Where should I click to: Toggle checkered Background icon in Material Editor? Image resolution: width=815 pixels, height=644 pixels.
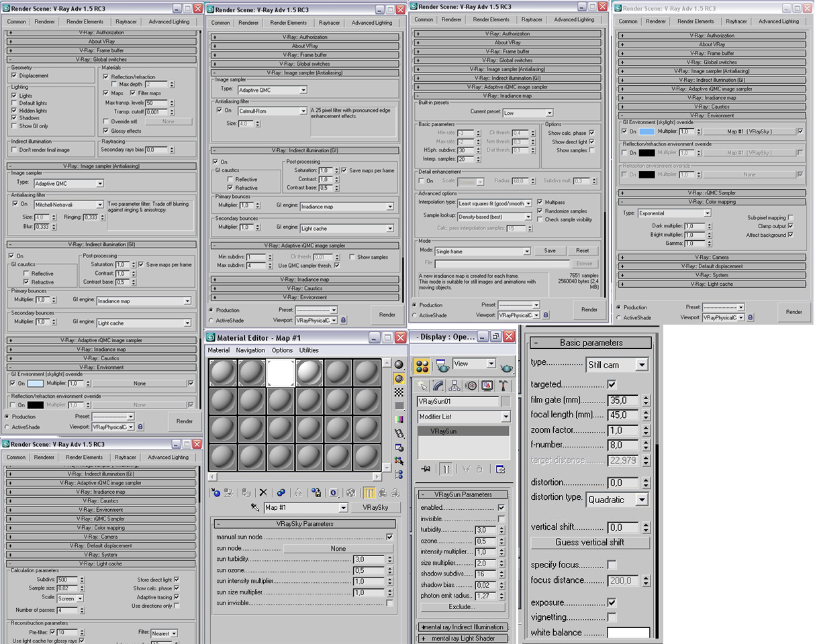[x=399, y=392]
